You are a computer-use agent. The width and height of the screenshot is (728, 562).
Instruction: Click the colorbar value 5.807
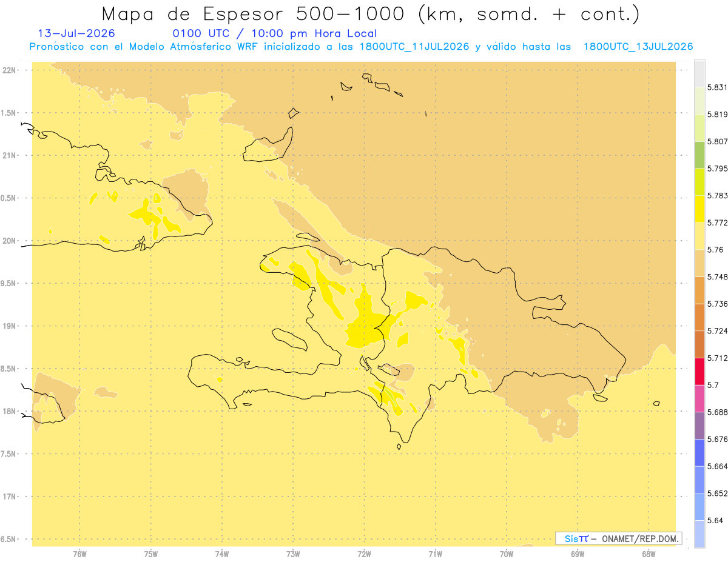(x=718, y=141)
